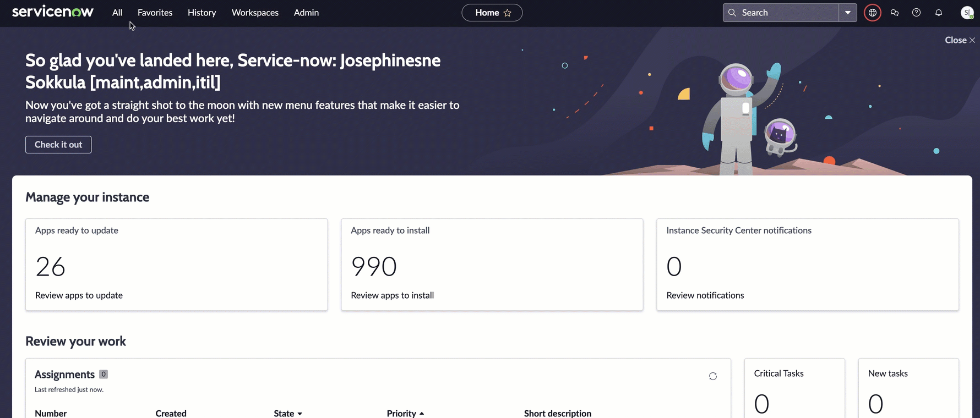Open Review apps to update link
The width and height of the screenshot is (980, 418).
79,295
